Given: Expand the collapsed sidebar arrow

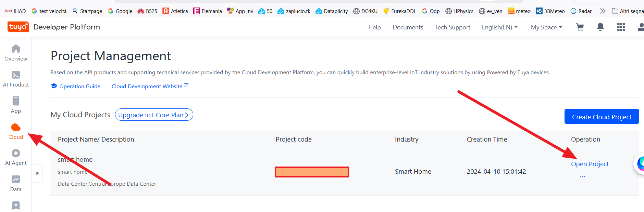Looking at the screenshot, I should tap(37, 173).
